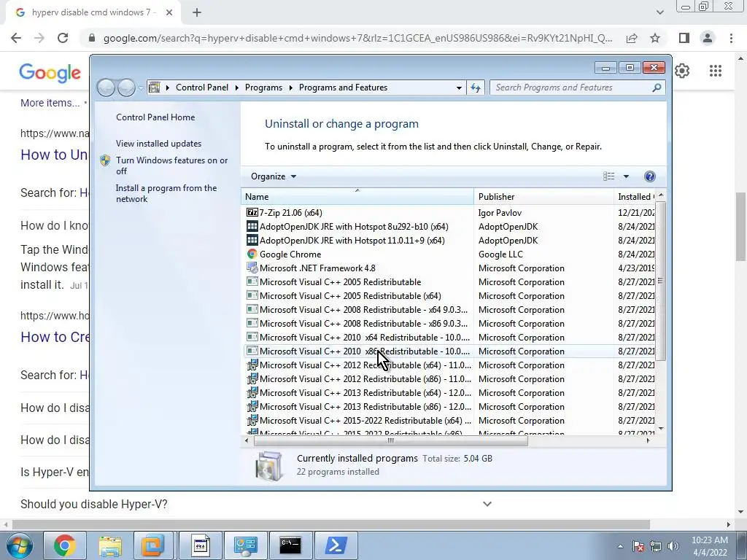
Task: Open Google search settings gear
Action: tap(682, 71)
